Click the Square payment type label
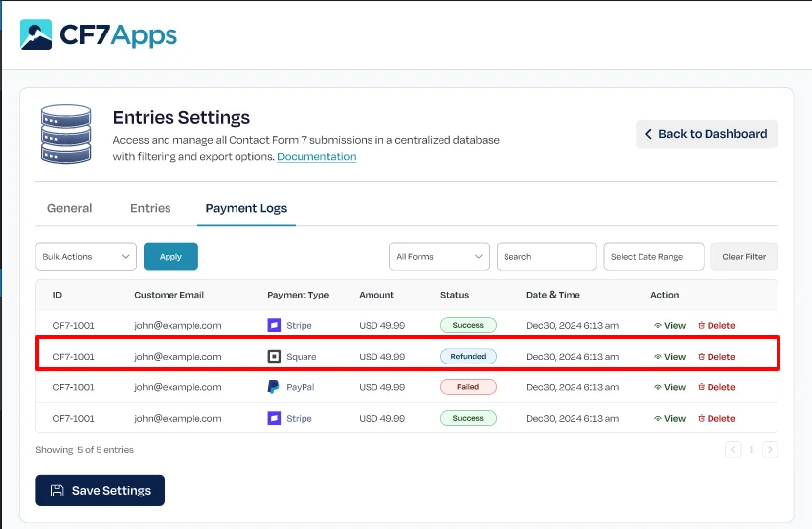This screenshot has width=812, height=529. click(302, 357)
